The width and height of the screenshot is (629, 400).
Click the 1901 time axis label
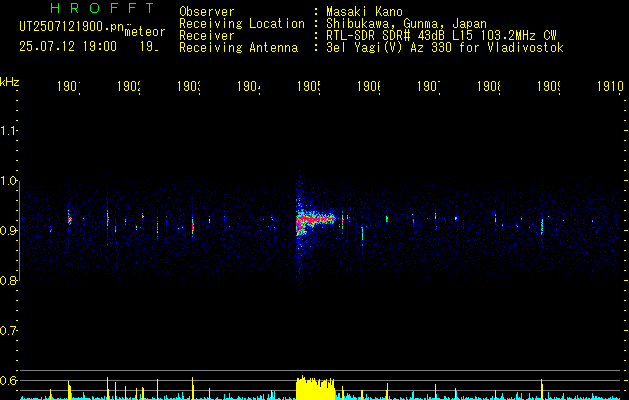(x=69, y=87)
